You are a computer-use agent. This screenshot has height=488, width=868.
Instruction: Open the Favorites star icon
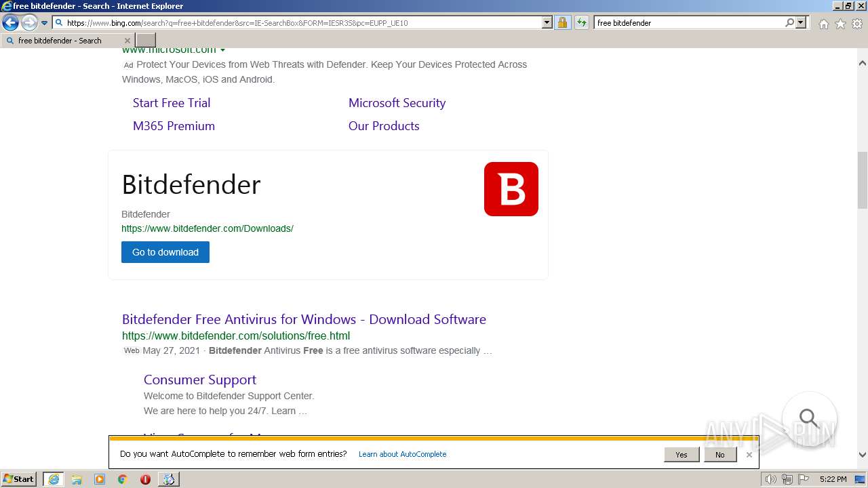tap(840, 24)
